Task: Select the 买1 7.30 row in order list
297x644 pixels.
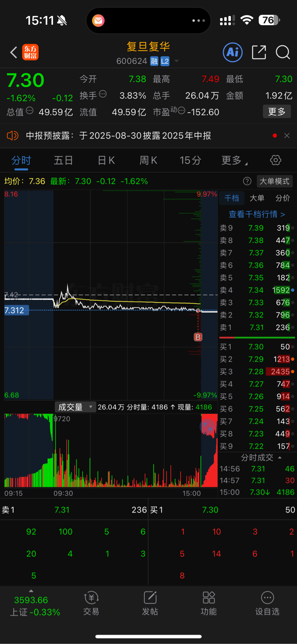Action: pos(257,347)
